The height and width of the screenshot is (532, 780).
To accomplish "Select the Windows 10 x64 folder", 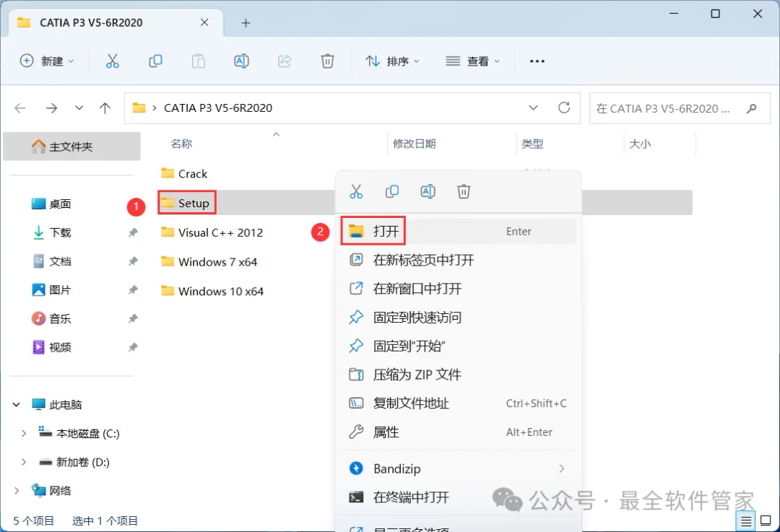I will click(x=212, y=291).
